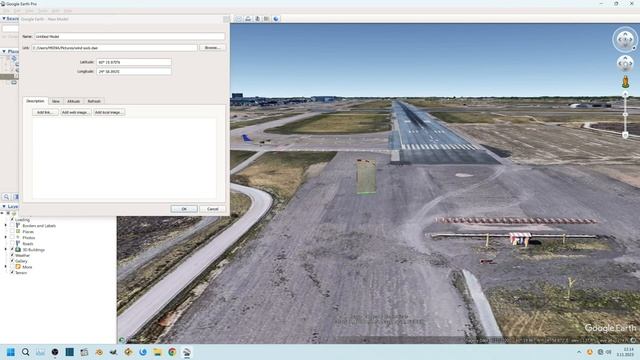Click the description text area
Screen dimensions: 640x360
click(124, 158)
